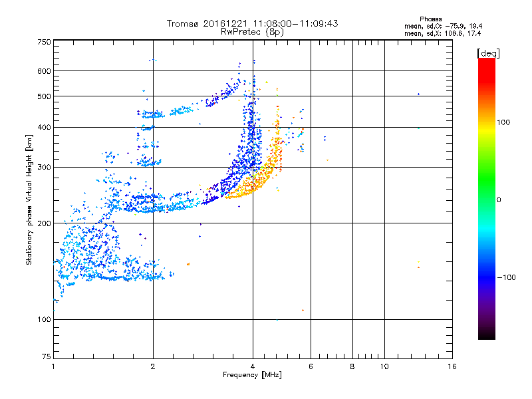Click the plot title 'Tromsø 20161221 11:08:00-11:09:43'

pos(252,23)
